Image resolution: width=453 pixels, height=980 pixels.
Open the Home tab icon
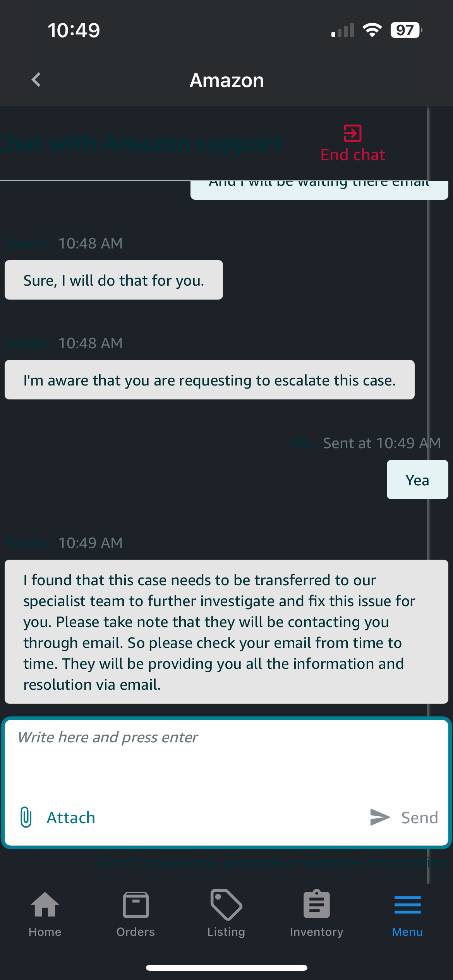coord(45,905)
